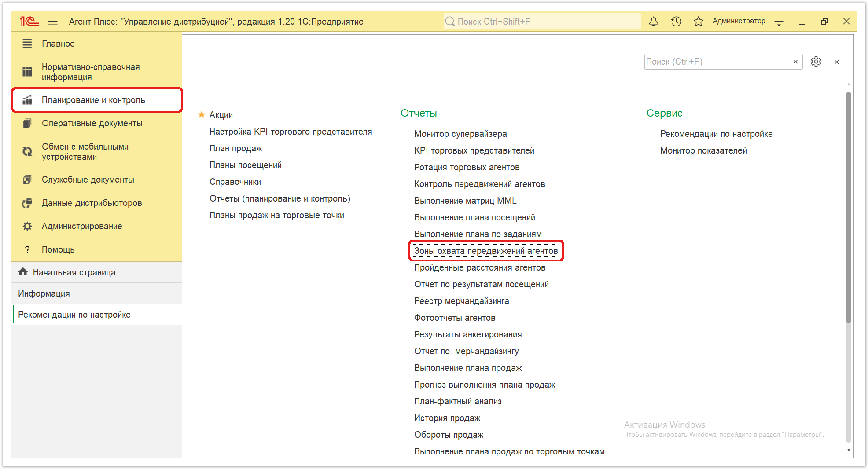Clear the panel search with the x button
This screenshot has width=868, height=469.
pos(796,62)
